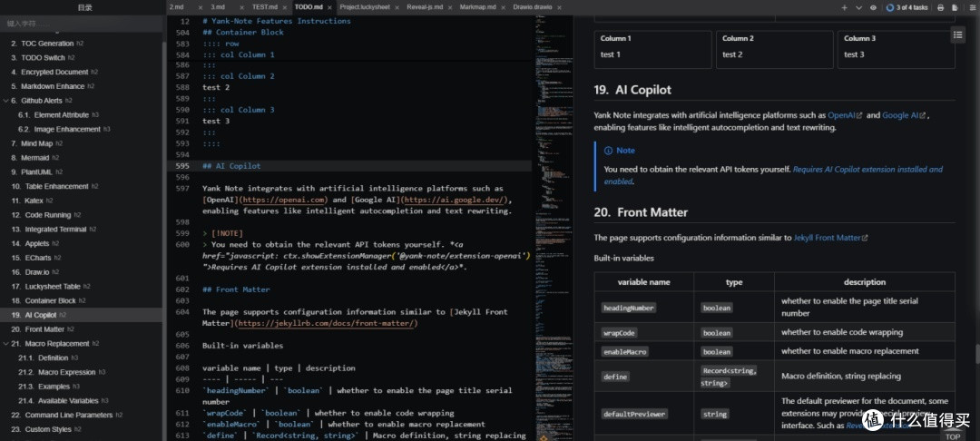Close the Project.luckysheet tab

coord(397,7)
